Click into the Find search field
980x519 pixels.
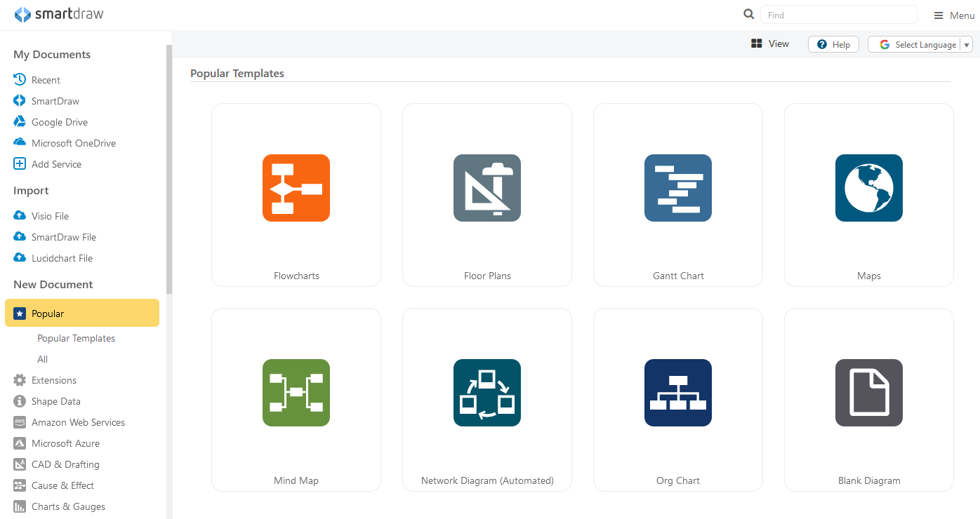[838, 15]
